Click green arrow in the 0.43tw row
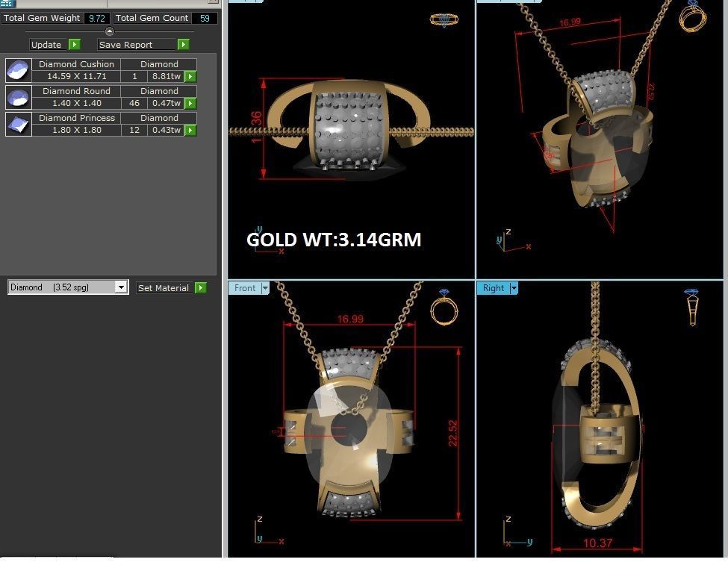Screen dimensions: 728x571 (190, 131)
